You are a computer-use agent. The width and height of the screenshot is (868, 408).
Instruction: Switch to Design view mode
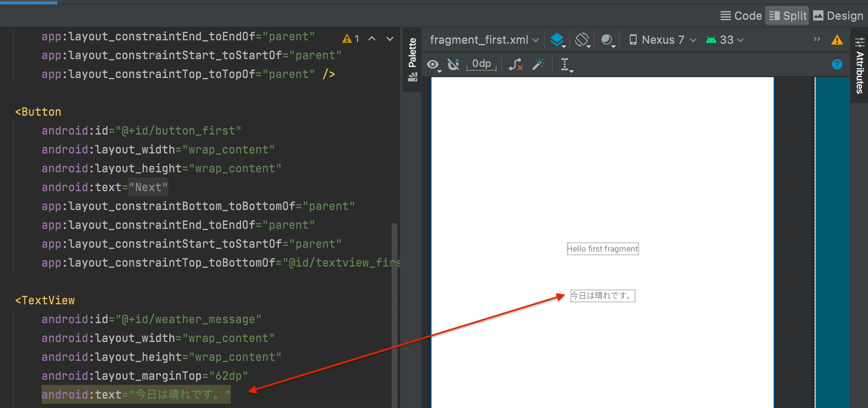(x=838, y=16)
